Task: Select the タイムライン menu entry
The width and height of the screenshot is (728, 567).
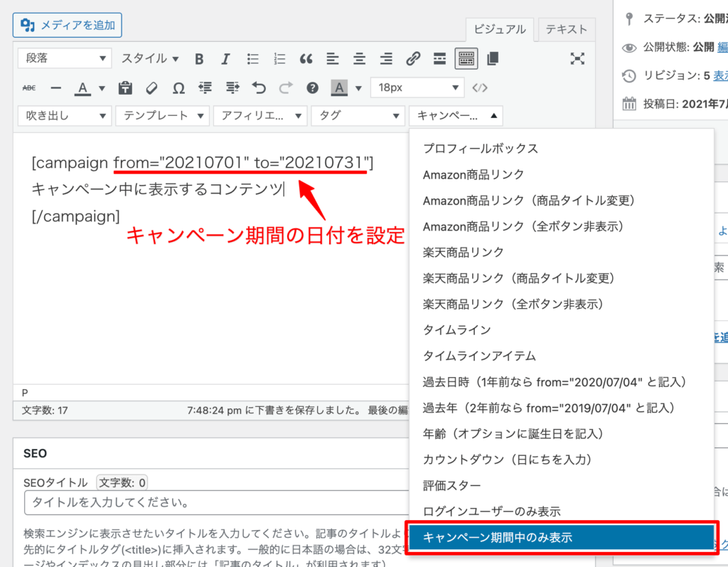Action: point(562,330)
